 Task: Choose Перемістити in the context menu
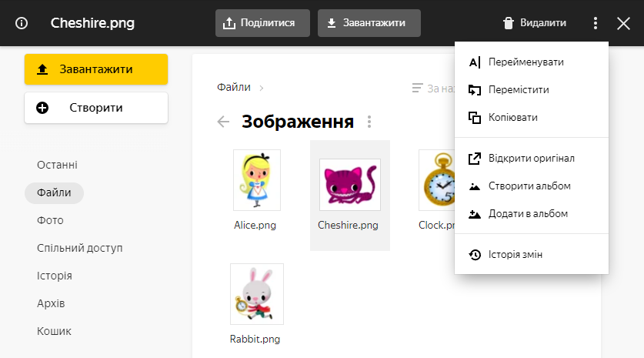pos(532,89)
